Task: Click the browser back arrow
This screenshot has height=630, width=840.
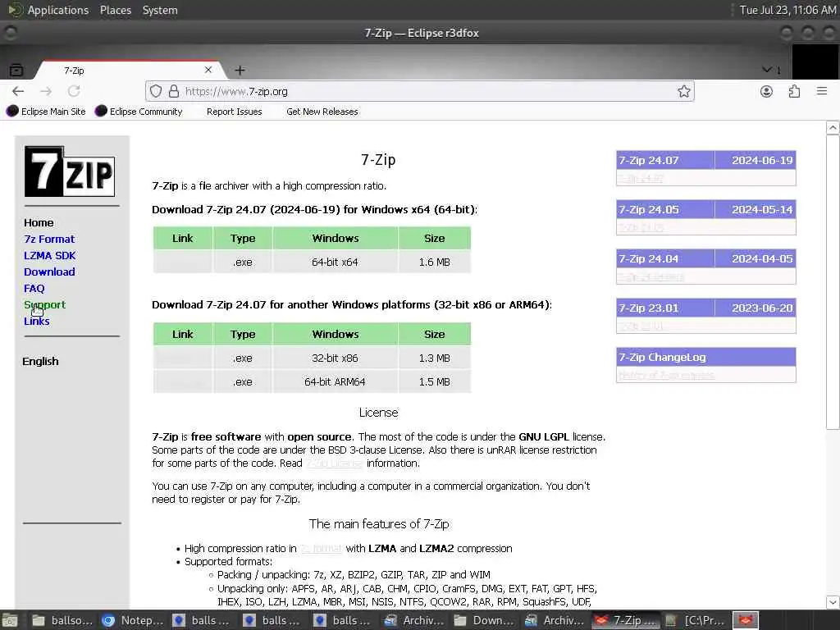Action: (18, 92)
